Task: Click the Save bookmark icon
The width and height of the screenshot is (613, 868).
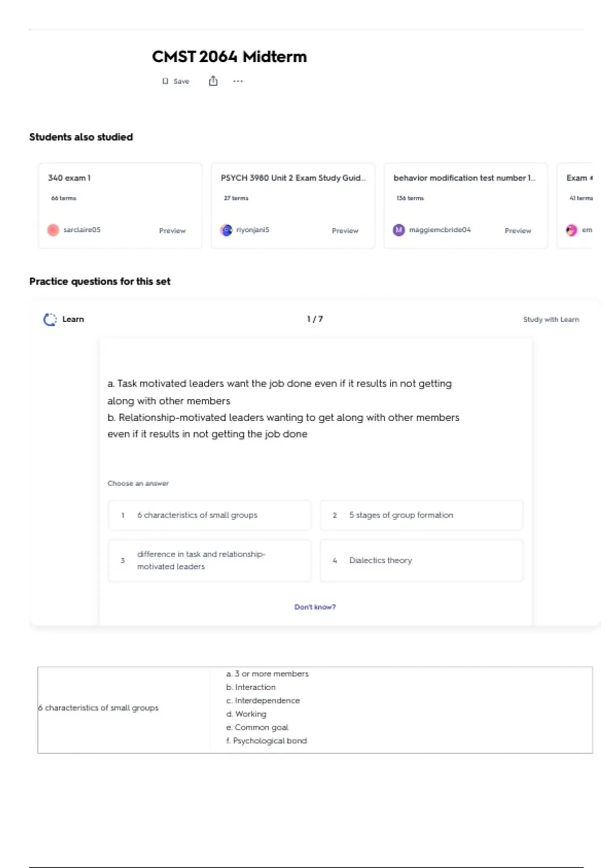Action: (165, 81)
